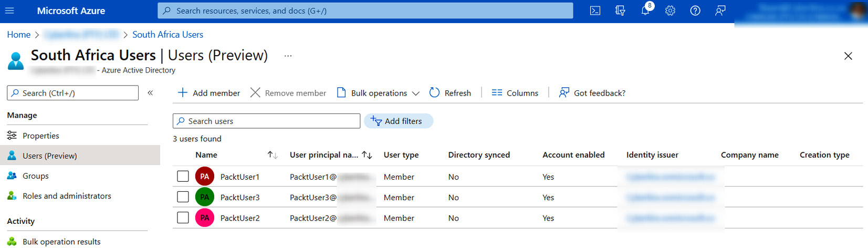Open the Azure portal hamburger menu
Screen dimensions: 868x248
pyautogui.click(x=9, y=11)
